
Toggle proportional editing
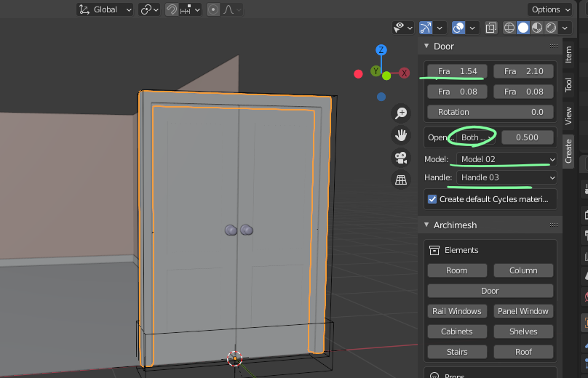coord(213,9)
